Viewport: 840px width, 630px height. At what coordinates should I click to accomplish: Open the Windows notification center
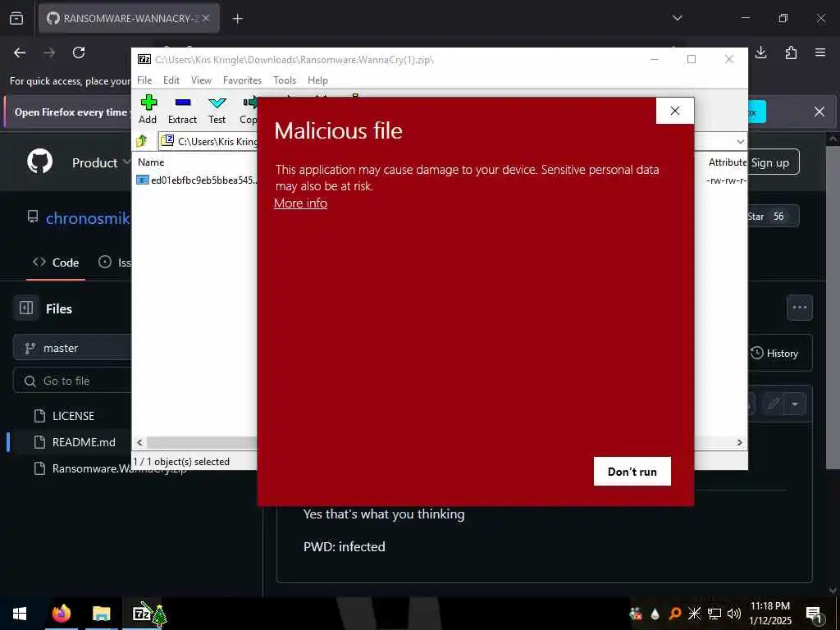814,614
